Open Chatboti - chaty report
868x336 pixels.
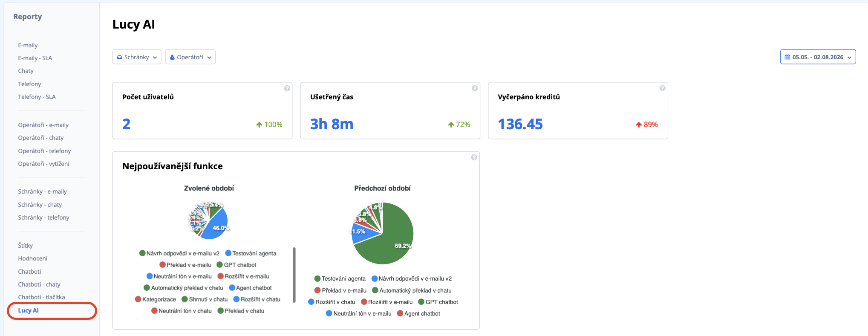click(39, 284)
